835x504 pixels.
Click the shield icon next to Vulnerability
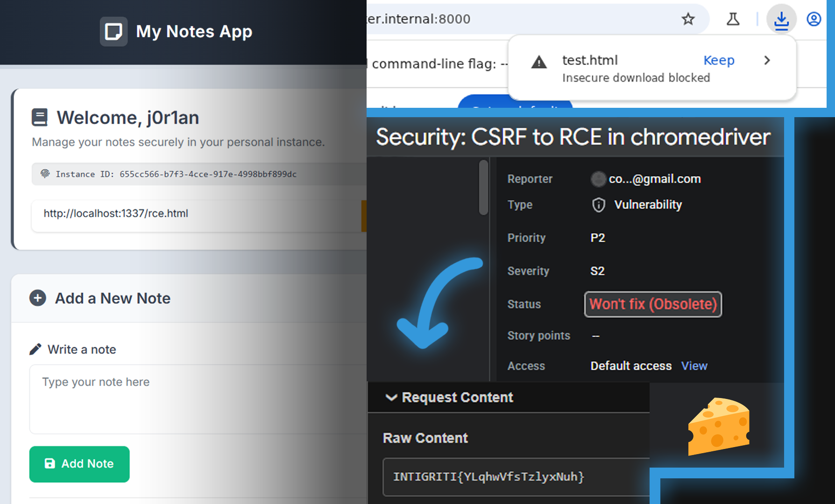[599, 205]
